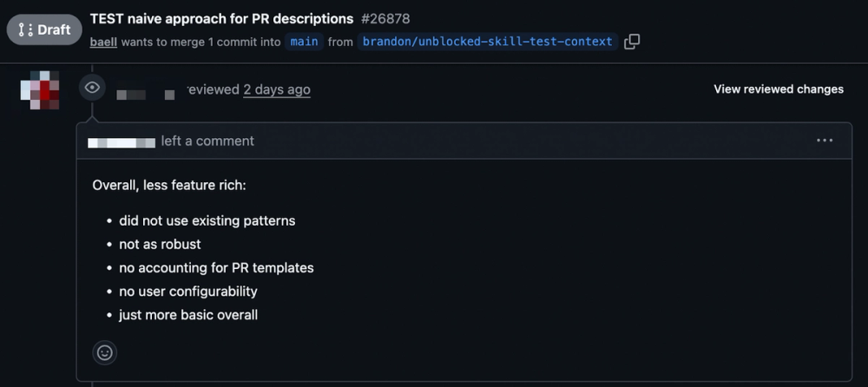Click the 'no accounting for PR templates' bullet
Image resolution: width=868 pixels, height=387 pixels.
216,268
